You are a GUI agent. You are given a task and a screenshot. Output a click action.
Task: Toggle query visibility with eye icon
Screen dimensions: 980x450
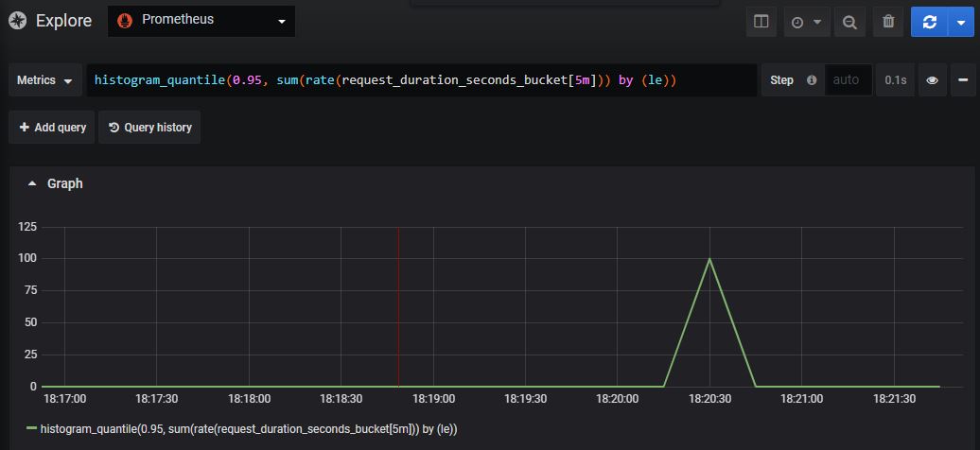932,80
